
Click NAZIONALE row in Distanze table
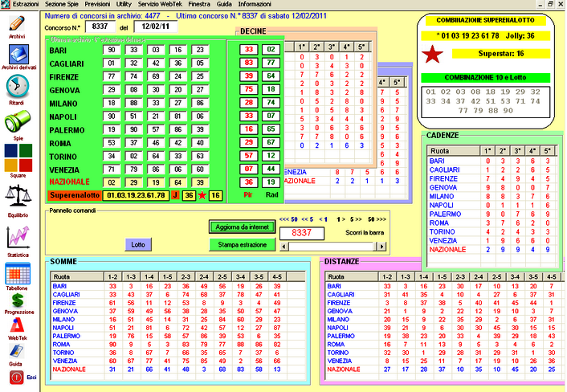coord(444,370)
